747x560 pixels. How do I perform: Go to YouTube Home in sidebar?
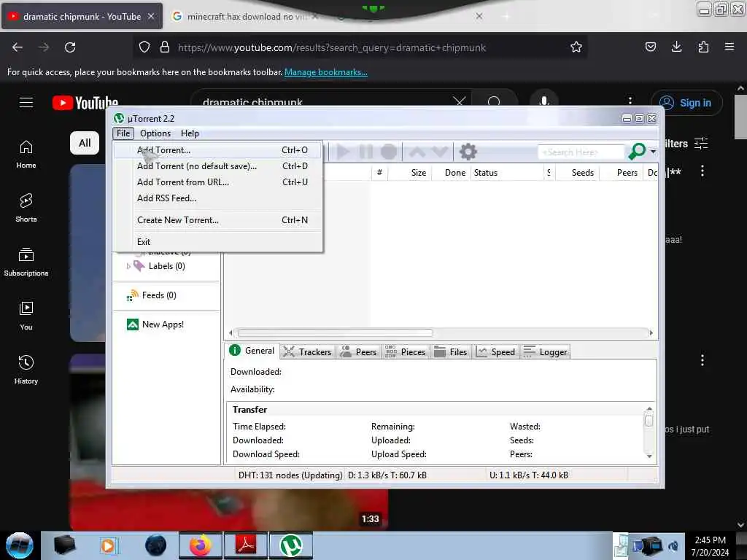[x=26, y=155]
